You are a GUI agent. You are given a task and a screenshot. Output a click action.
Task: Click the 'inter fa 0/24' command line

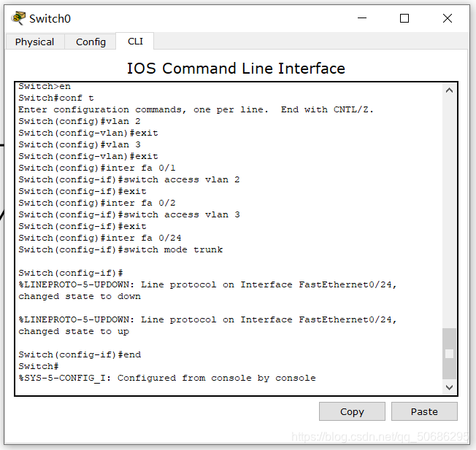[x=100, y=238]
